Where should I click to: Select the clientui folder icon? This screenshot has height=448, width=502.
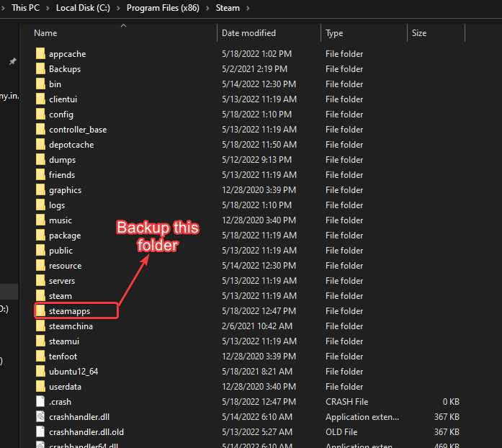coord(40,99)
